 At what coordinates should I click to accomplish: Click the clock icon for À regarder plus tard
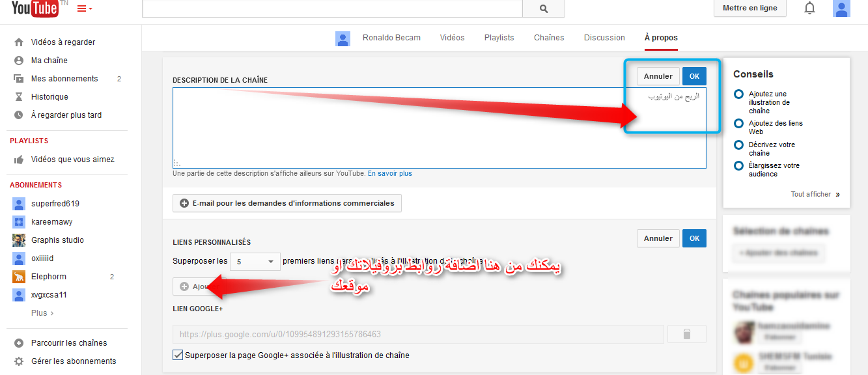(x=19, y=115)
